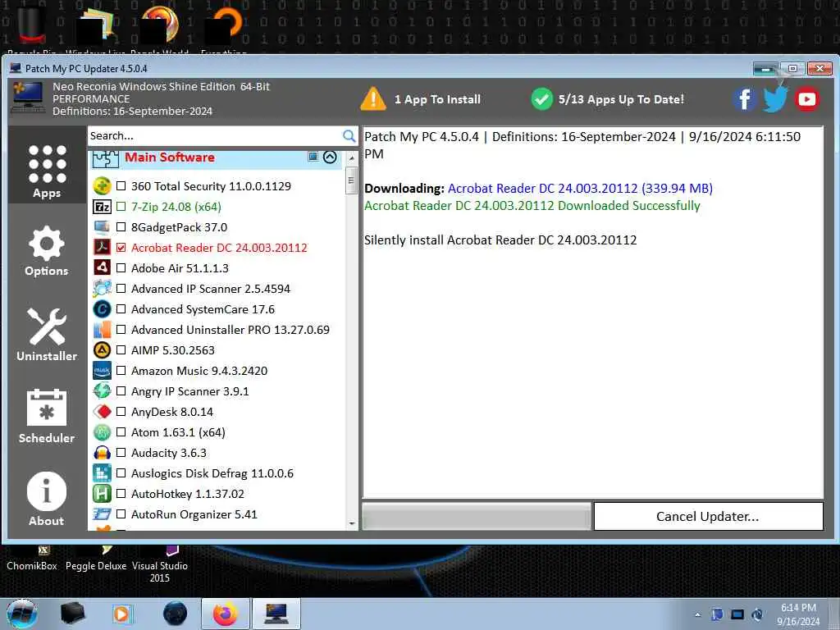Click the YouTube icon in header
Image resolution: width=840 pixels, height=630 pixels.
coord(807,99)
